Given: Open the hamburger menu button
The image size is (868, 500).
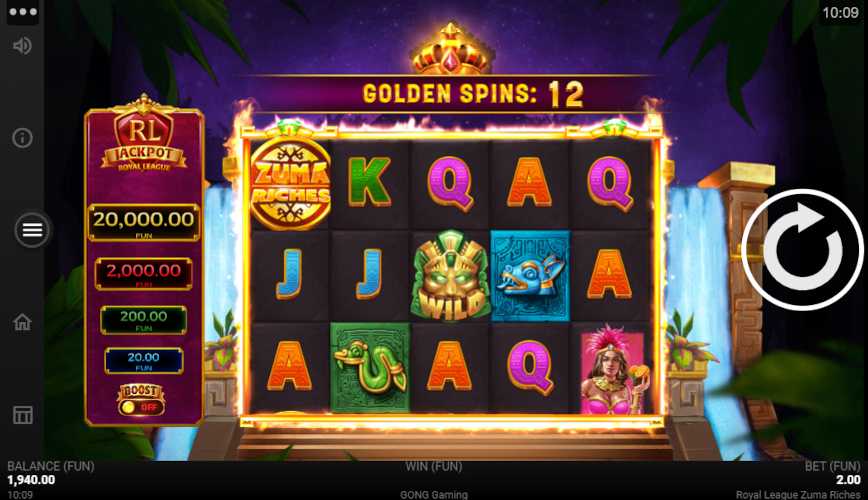Looking at the screenshot, I should tap(32, 229).
